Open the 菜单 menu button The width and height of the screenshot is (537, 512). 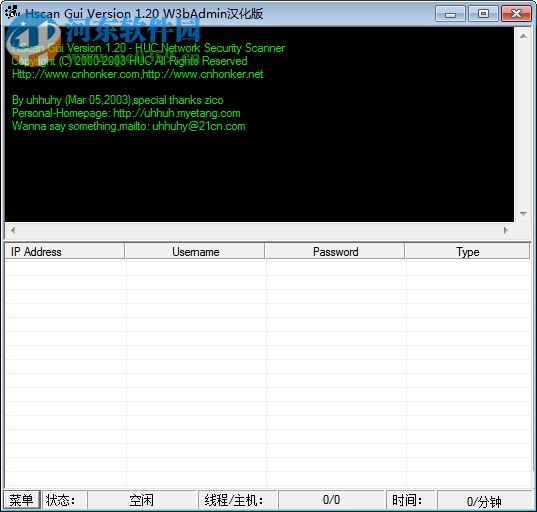(x=21, y=500)
